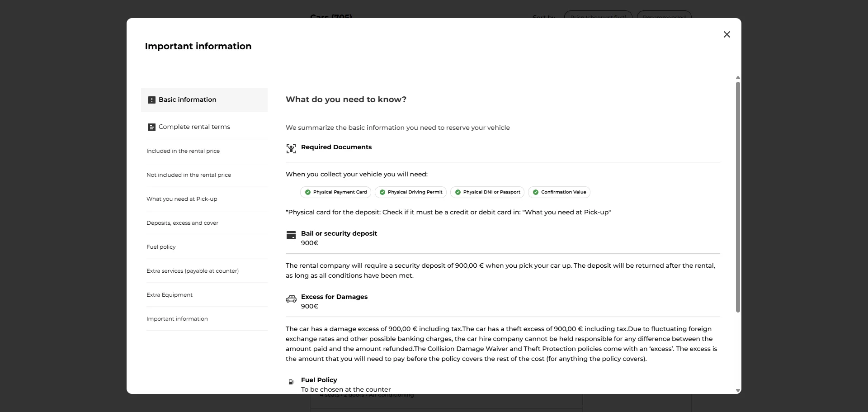Viewport: 868px width, 412px height.
Task: Open Extra services (payable at counter)
Action: click(x=193, y=271)
